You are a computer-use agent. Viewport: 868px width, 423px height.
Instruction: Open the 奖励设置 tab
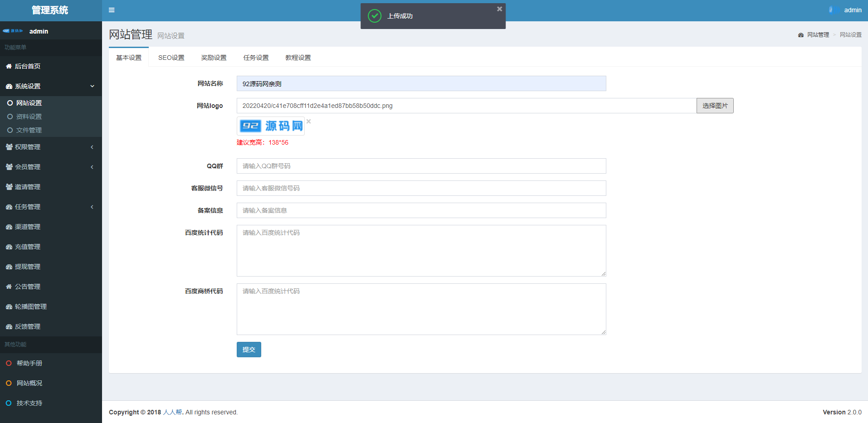214,58
